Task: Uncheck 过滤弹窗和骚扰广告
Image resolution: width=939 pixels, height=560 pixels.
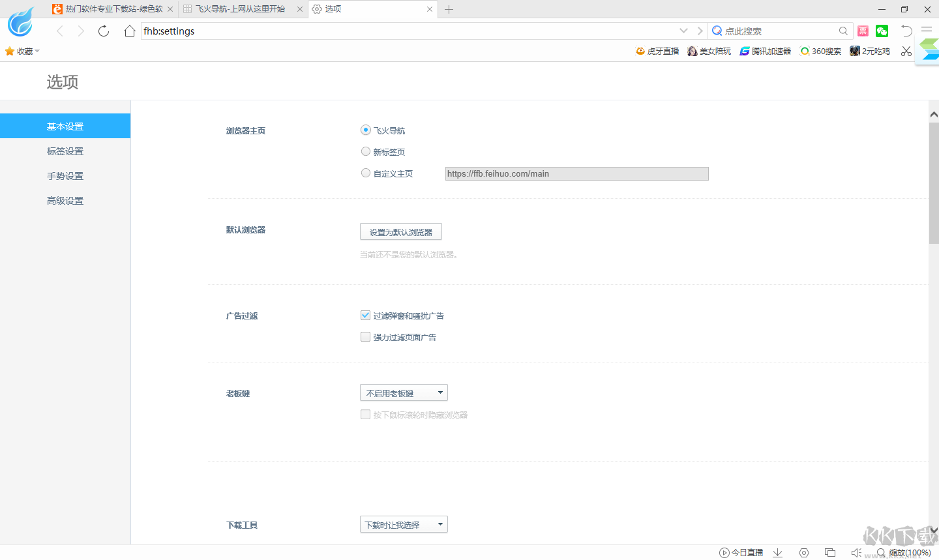Action: click(365, 315)
